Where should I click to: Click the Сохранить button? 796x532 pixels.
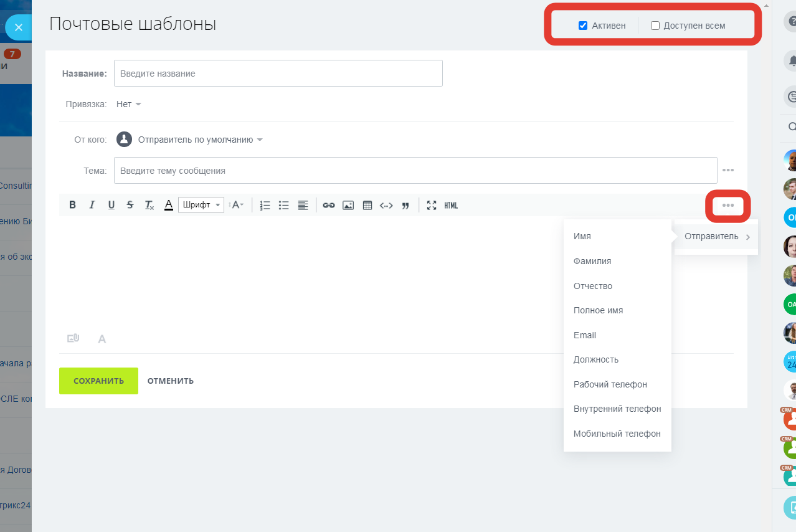click(98, 381)
